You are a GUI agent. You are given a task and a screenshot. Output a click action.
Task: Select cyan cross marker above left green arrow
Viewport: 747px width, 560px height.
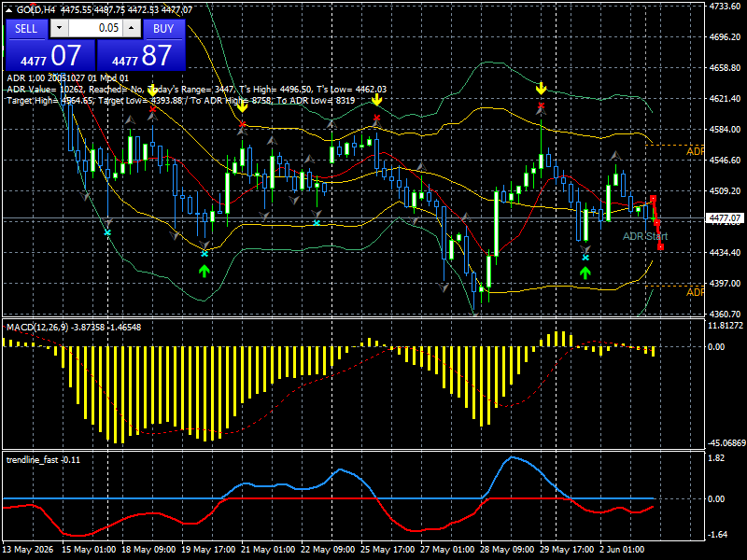click(204, 254)
